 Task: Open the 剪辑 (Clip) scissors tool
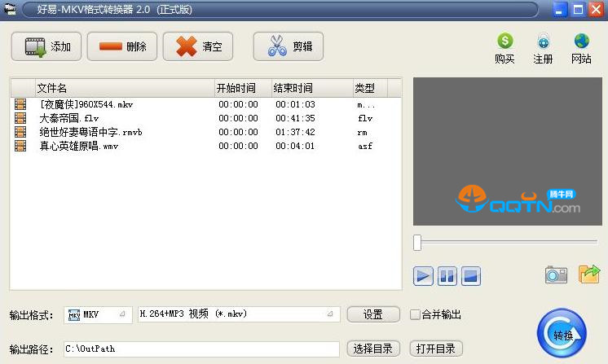(288, 46)
